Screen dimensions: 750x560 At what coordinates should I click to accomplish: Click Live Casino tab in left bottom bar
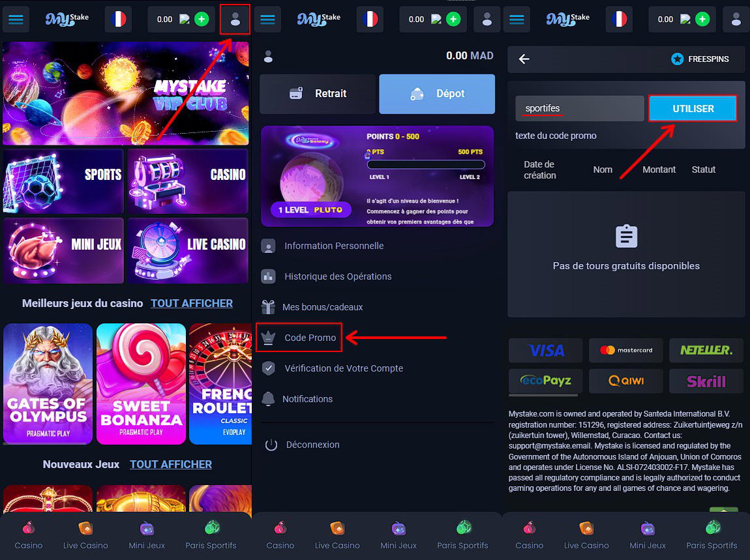pyautogui.click(x=85, y=535)
